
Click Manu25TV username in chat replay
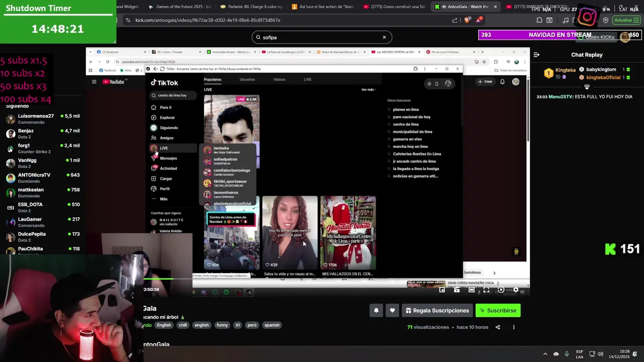click(x=561, y=97)
